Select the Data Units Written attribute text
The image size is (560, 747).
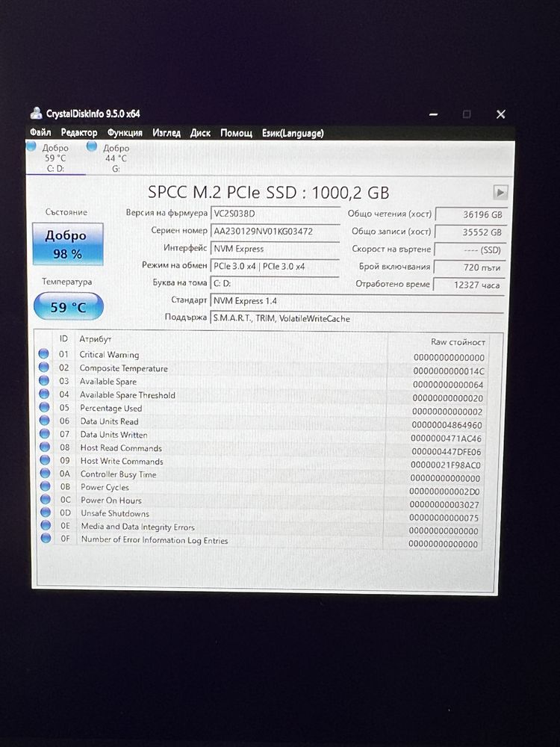pos(113,435)
